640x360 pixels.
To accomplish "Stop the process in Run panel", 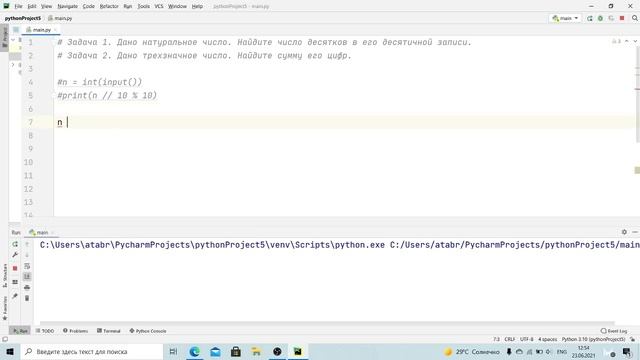I will click(x=15, y=268).
